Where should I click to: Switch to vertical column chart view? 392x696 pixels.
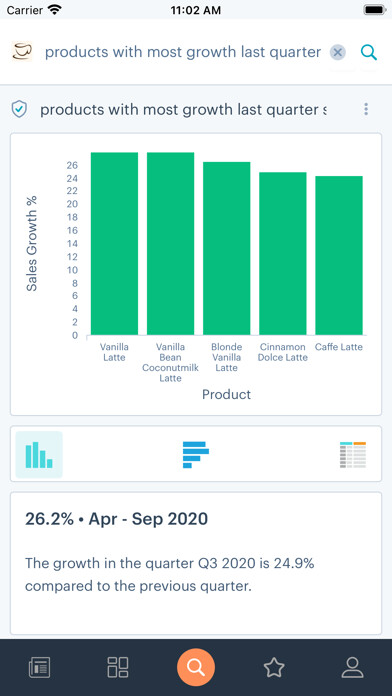tap(39, 454)
